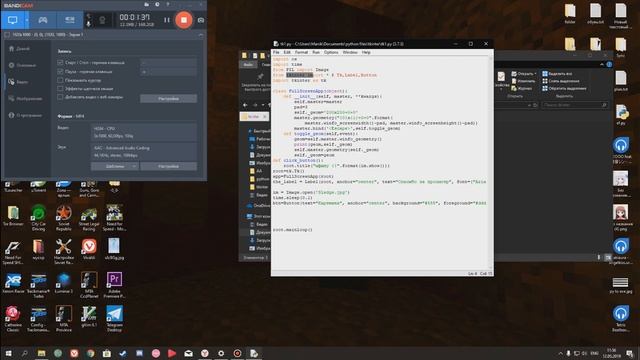
Task: Click the search box in File Explorer
Action: click(x=574, y=105)
